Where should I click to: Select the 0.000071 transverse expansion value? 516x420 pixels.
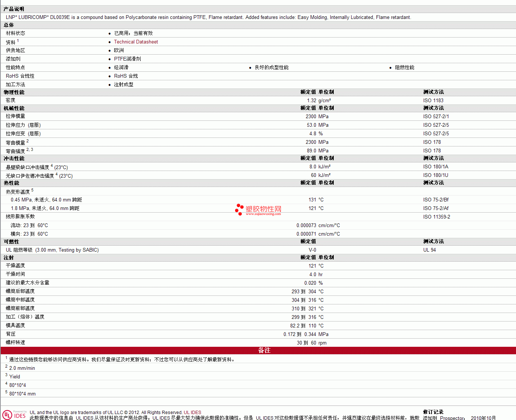pyautogui.click(x=306, y=234)
